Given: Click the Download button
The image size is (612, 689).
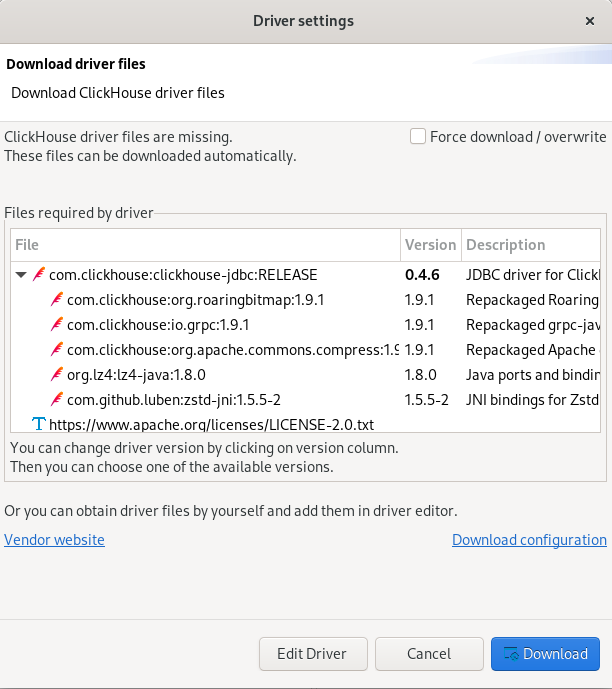Looking at the screenshot, I should click(x=545, y=654).
